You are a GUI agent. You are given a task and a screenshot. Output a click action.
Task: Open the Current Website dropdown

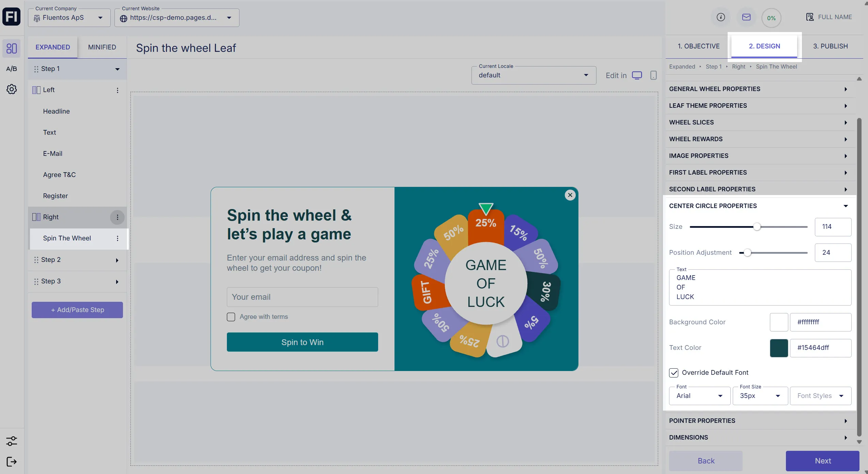(177, 18)
